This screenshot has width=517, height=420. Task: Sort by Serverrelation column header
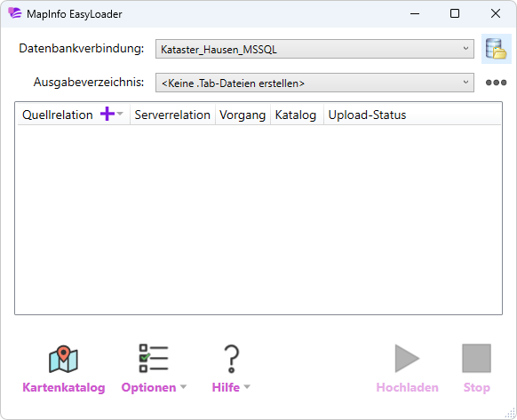172,115
